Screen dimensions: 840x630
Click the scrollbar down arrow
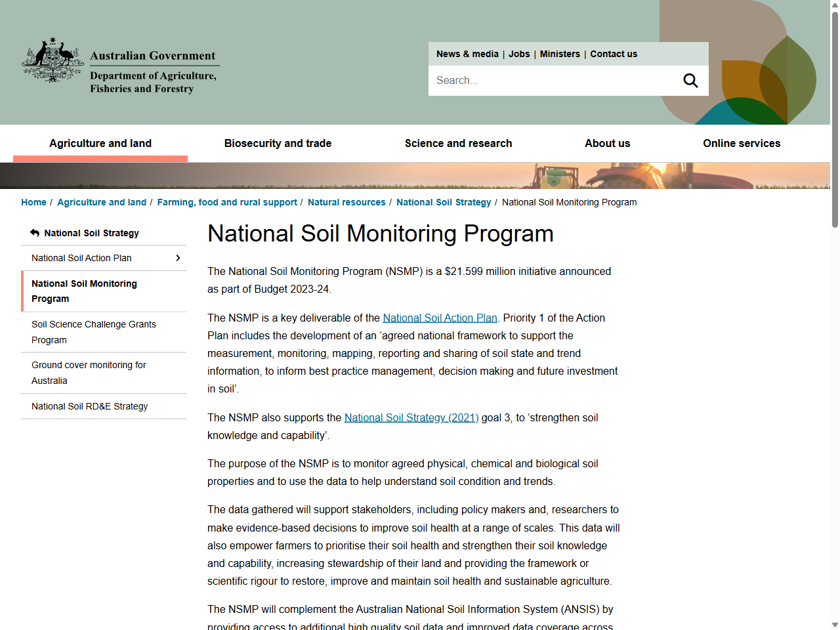(835, 625)
